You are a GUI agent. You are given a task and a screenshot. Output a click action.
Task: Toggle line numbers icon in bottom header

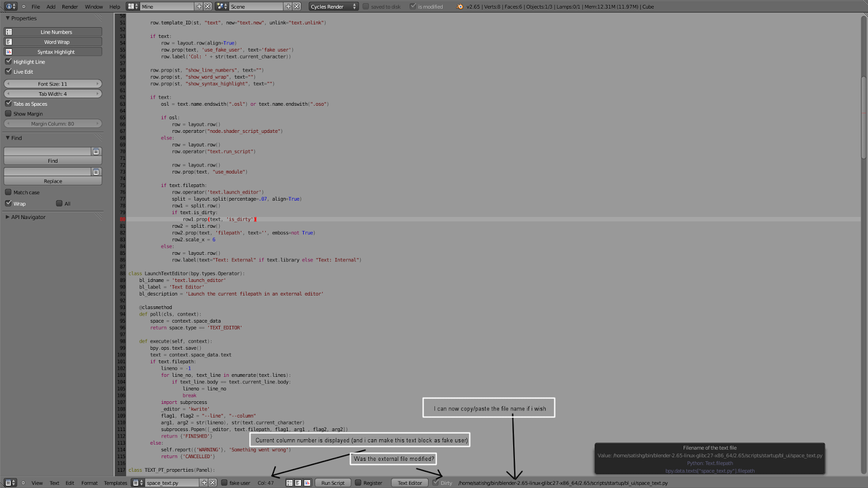click(289, 483)
